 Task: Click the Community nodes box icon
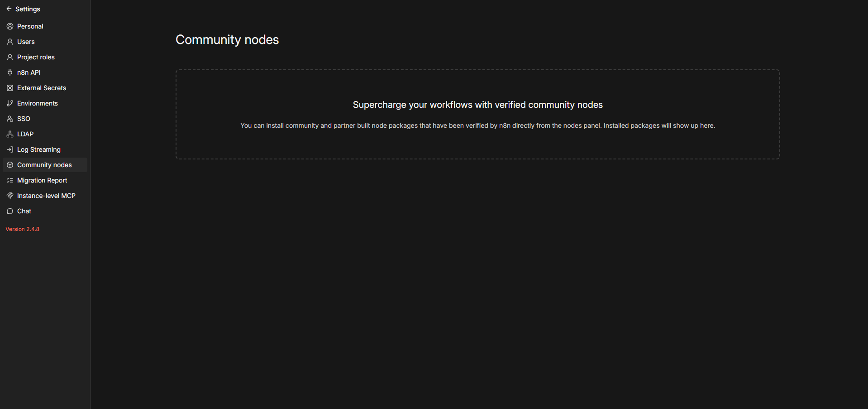[10, 165]
